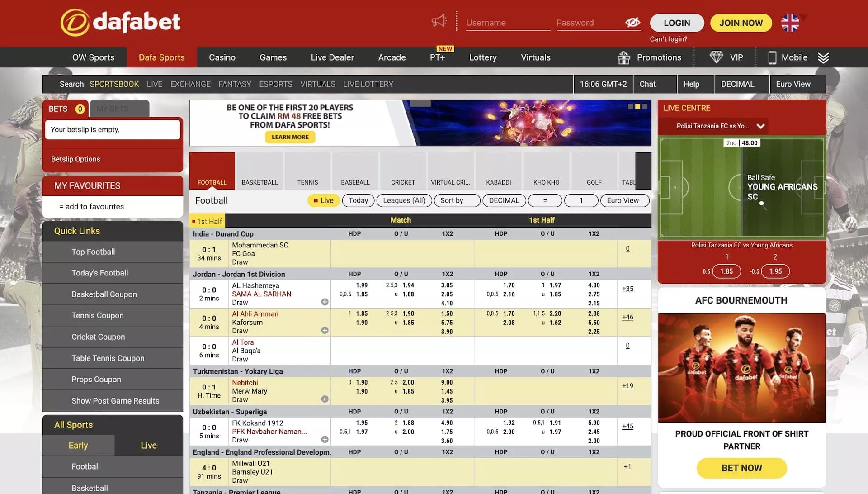Screen dimensions: 868x494
Task: Expand the double-chevron menu beside Mobile
Action: [x=823, y=57]
